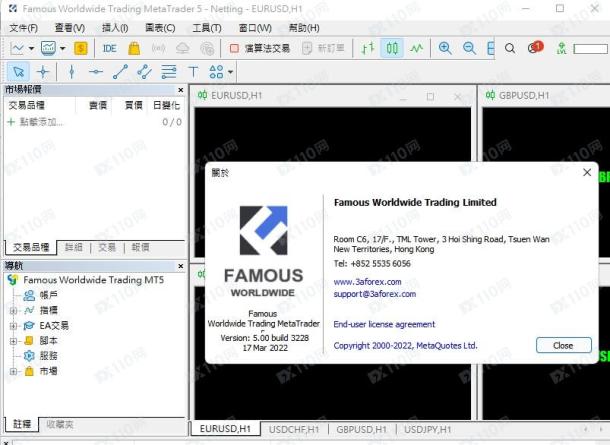Close the 市場報價 Market Watch panel
Screen dimensions: 610x445
[x=181, y=90]
